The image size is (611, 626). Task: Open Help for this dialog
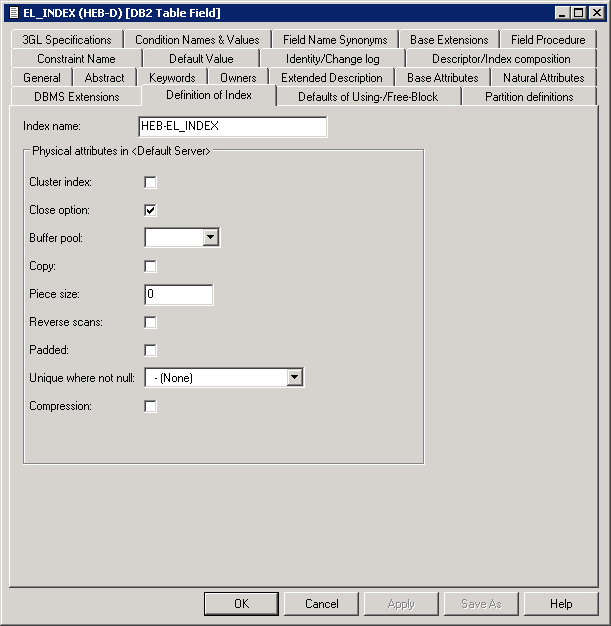point(561,604)
